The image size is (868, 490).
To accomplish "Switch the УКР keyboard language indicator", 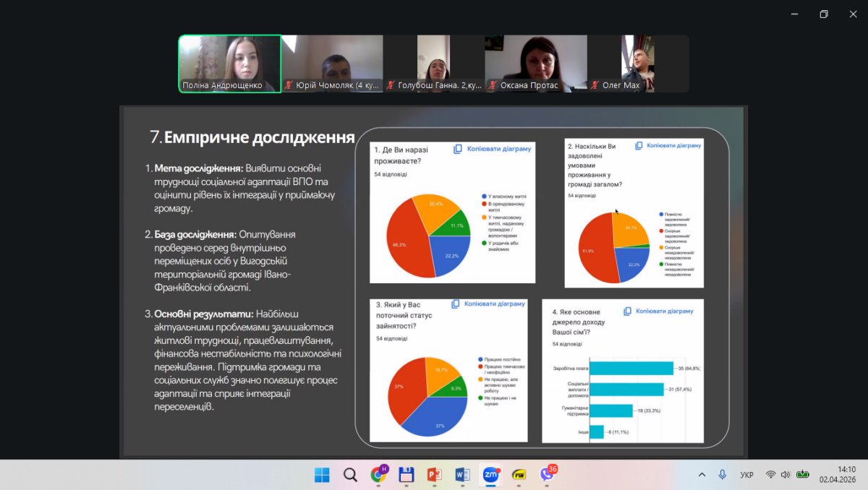I will [x=746, y=475].
